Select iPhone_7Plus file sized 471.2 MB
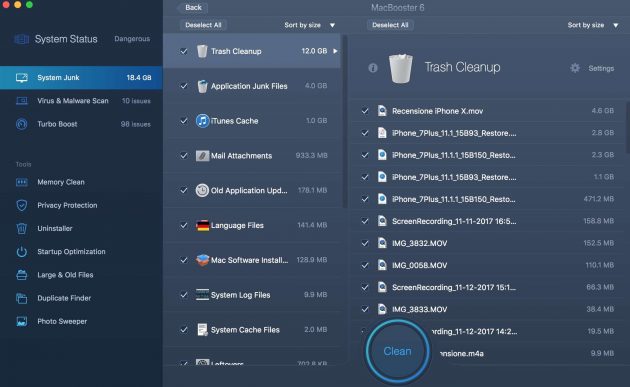 click(488, 199)
